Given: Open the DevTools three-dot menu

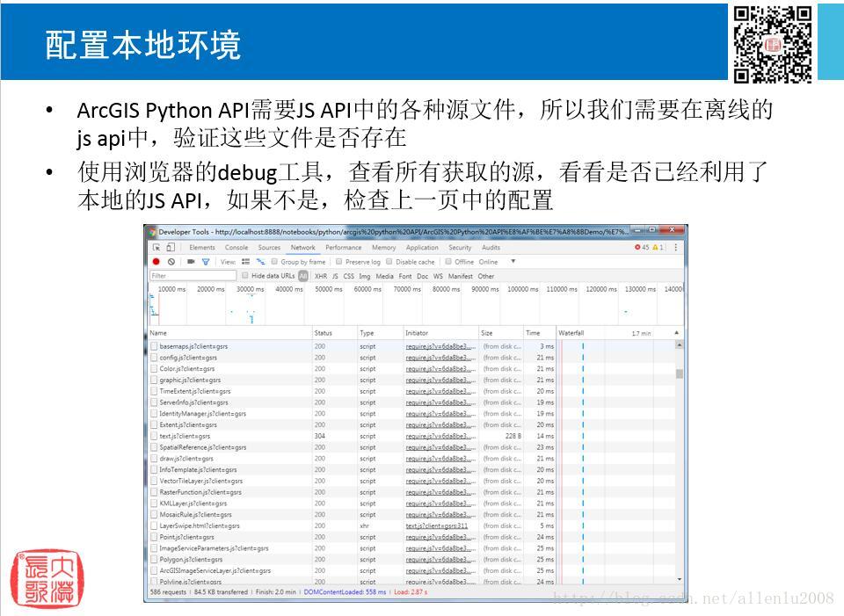Looking at the screenshot, I should tap(675, 248).
